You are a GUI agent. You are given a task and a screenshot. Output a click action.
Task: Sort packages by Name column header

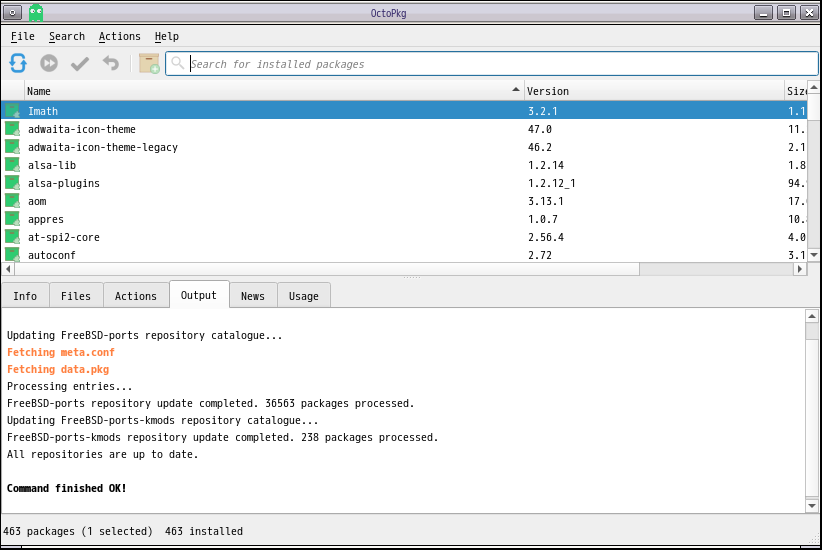click(x=270, y=91)
